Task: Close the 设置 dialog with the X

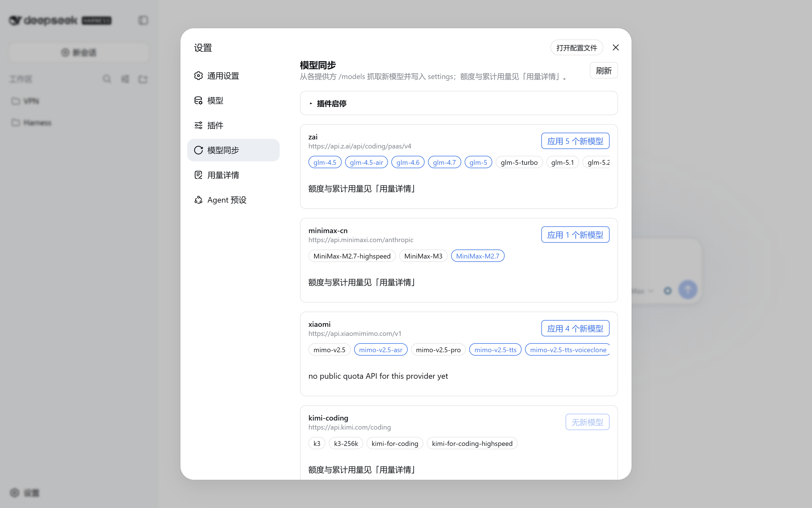Action: click(615, 48)
